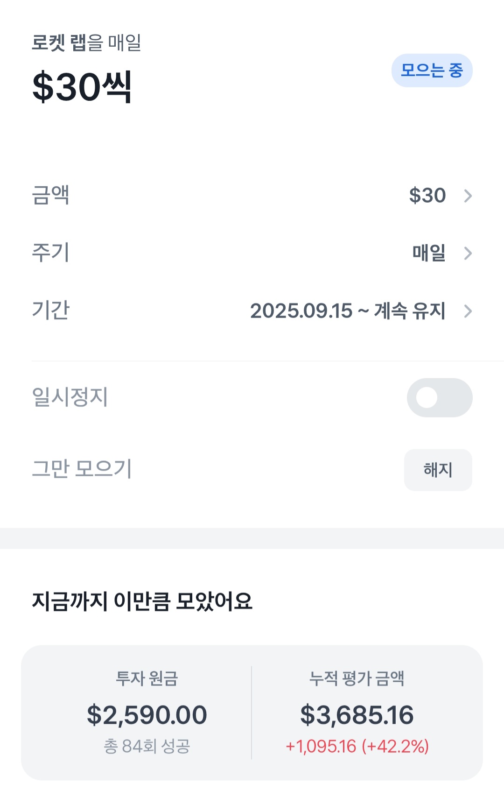Click the 금액 row label

click(50, 195)
